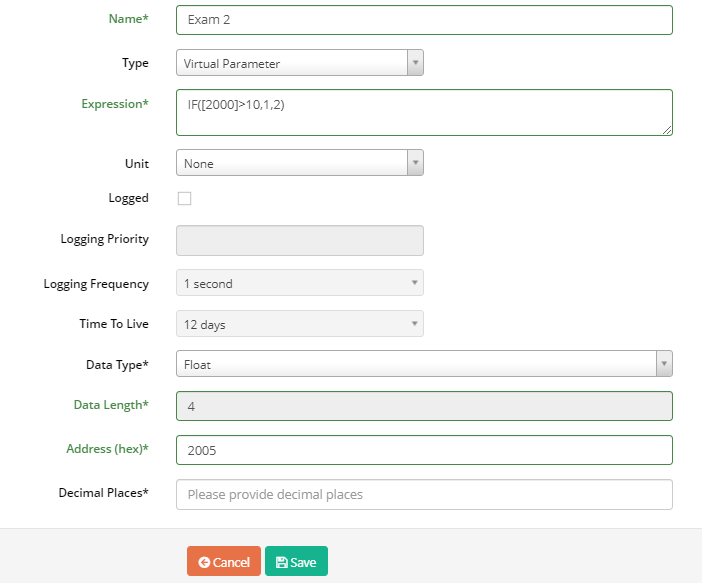
Task: Open the Type dropdown showing Virtual Parameter
Action: point(300,63)
